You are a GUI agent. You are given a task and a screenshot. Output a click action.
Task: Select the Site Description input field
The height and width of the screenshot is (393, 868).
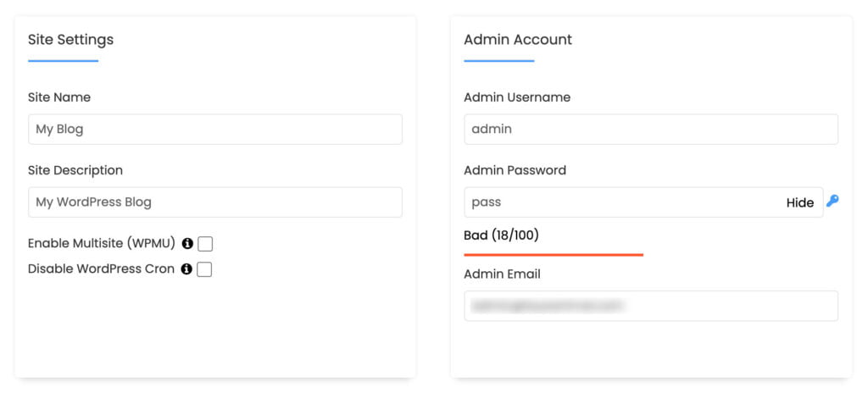pyautogui.click(x=215, y=202)
